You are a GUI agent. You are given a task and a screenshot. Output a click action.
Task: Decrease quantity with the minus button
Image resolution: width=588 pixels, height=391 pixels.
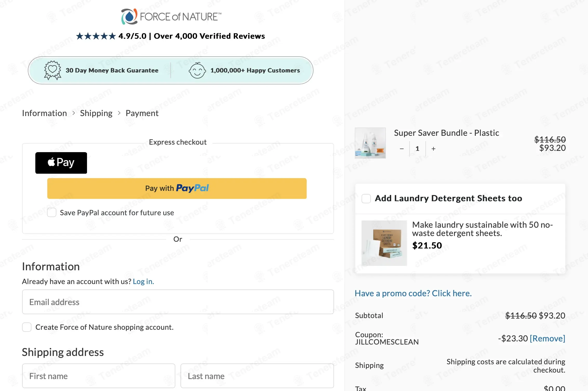click(x=402, y=149)
